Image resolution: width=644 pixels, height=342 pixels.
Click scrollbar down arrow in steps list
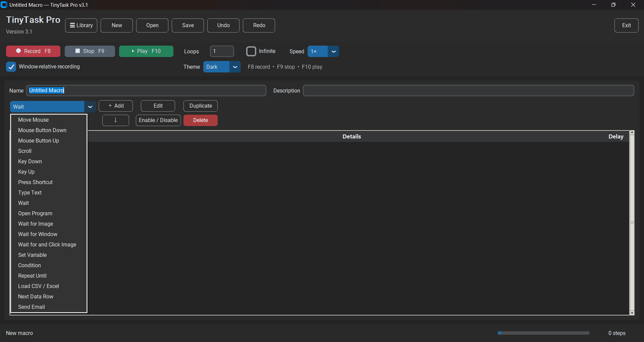point(632,313)
